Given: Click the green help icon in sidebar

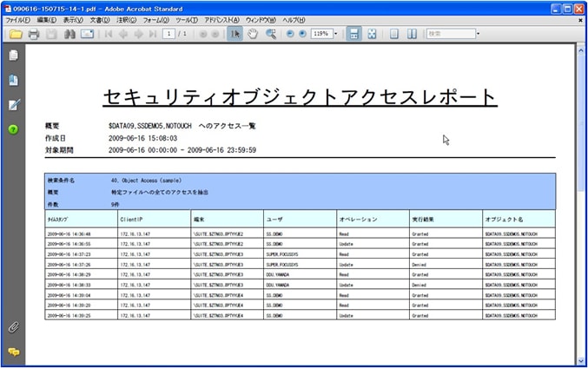Looking at the screenshot, I should tap(13, 129).
